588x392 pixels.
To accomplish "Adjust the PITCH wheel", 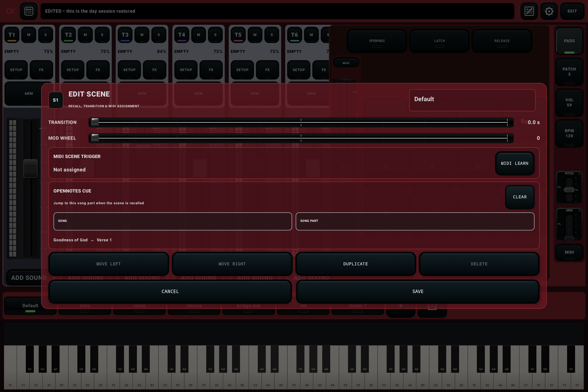I will [x=569, y=190].
